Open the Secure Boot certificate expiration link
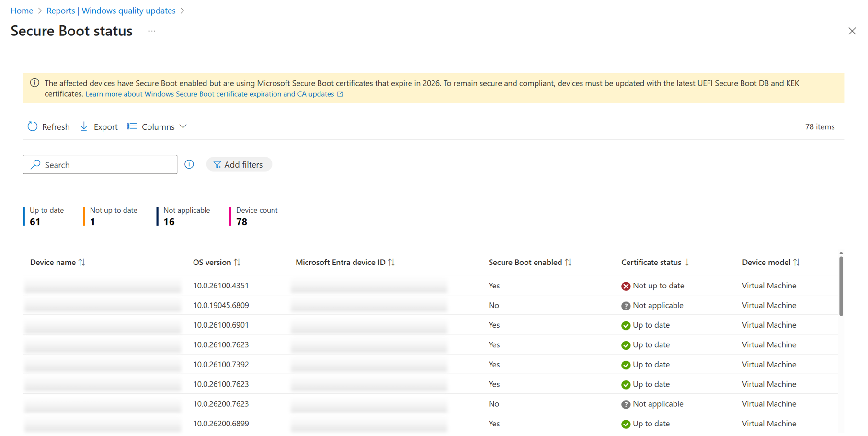Screen dimensions: 868x436 [x=210, y=94]
